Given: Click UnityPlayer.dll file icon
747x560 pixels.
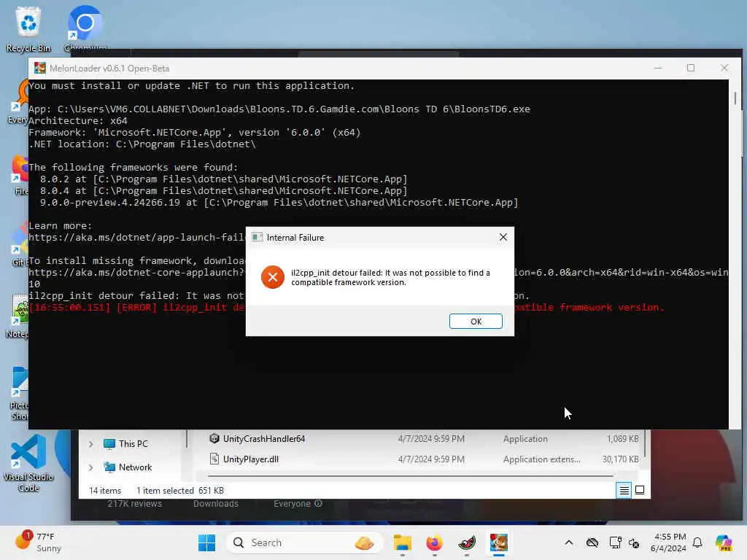Looking at the screenshot, I should coord(214,459).
